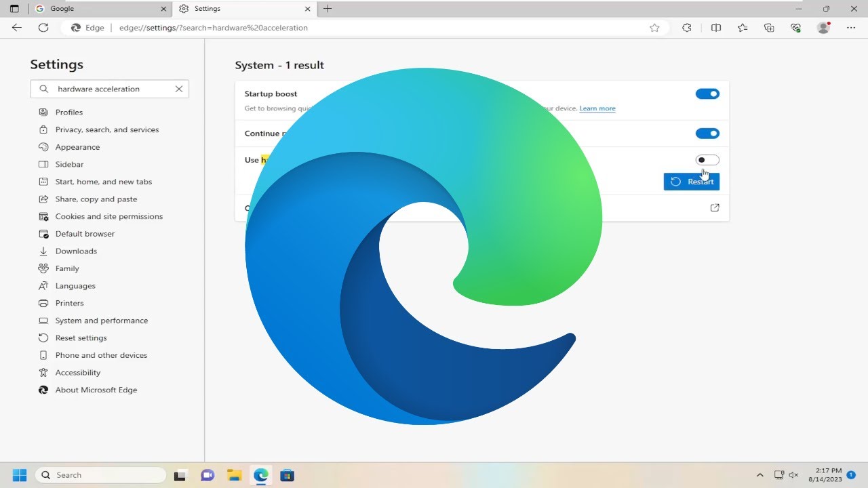Open Cookies and site permissions

(108, 216)
